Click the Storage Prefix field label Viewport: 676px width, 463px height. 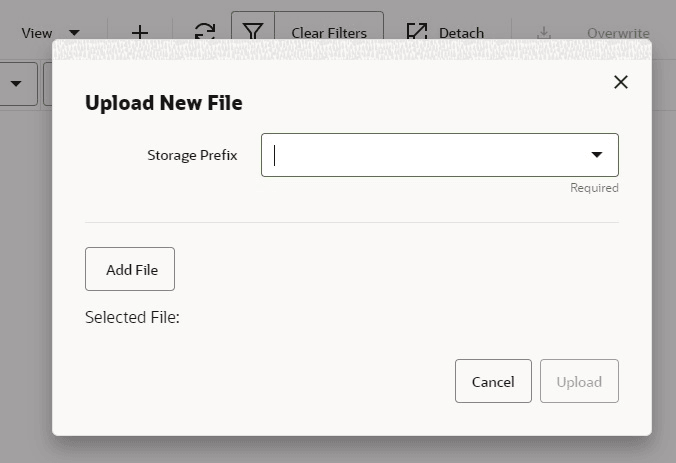coord(192,155)
